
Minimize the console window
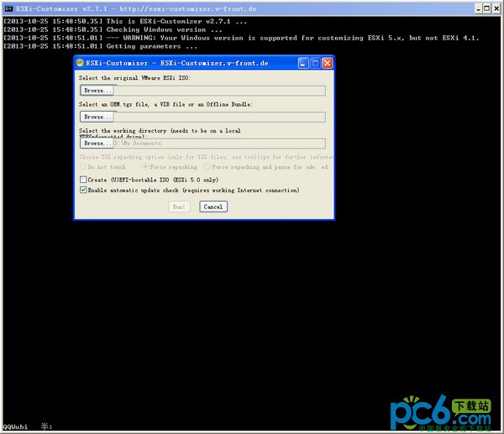[x=479, y=8]
